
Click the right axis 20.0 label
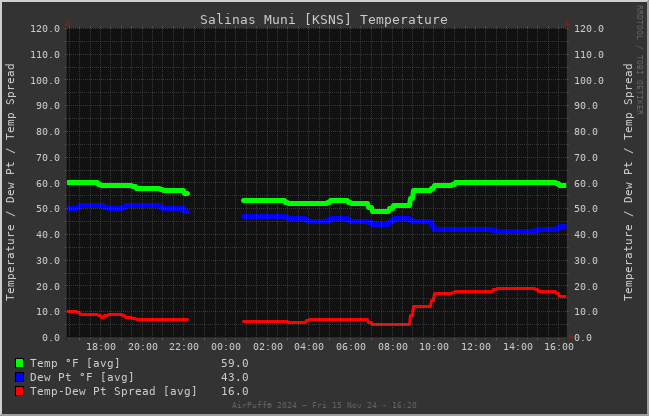point(586,286)
